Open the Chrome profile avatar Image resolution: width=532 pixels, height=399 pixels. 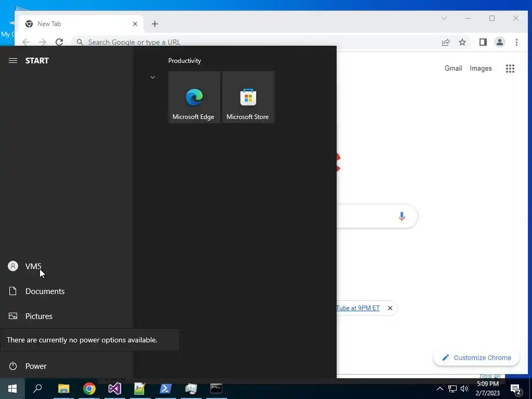coord(500,42)
